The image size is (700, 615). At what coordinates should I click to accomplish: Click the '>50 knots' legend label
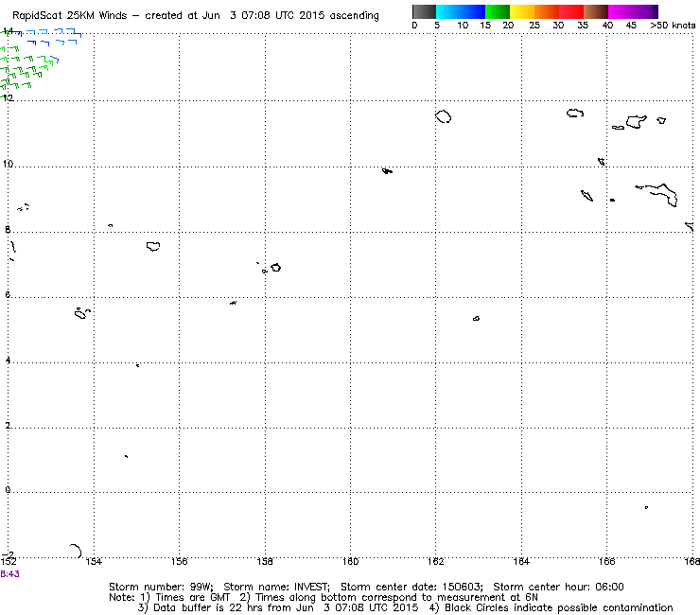pos(673,26)
